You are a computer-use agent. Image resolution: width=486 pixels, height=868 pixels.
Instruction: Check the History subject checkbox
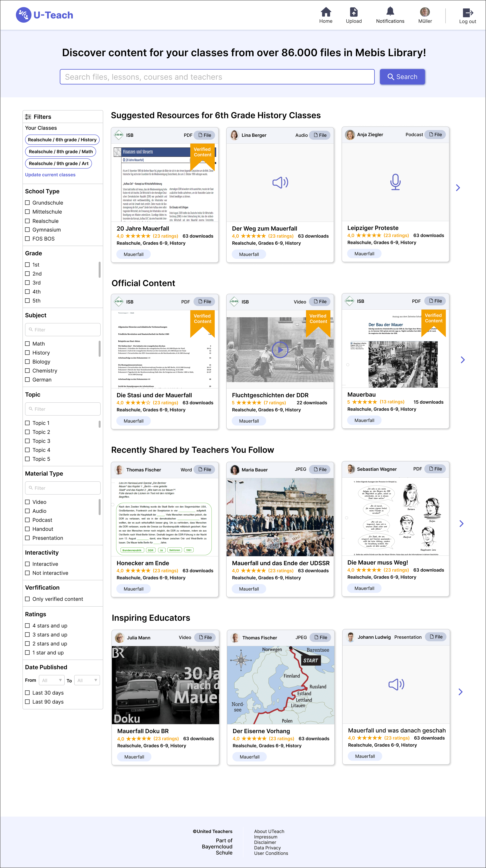click(x=27, y=353)
